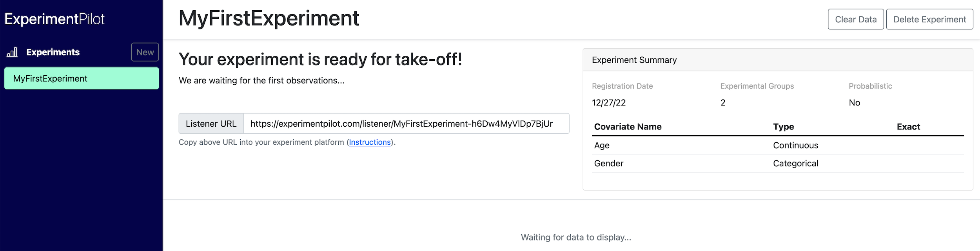Click the Covariate Name column header
This screenshot has height=251, width=980.
coord(628,127)
